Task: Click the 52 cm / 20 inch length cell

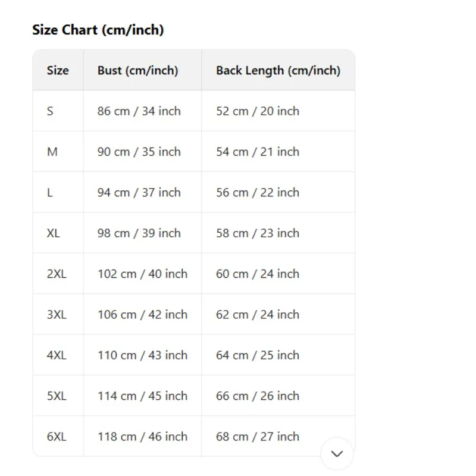Action: (x=257, y=111)
